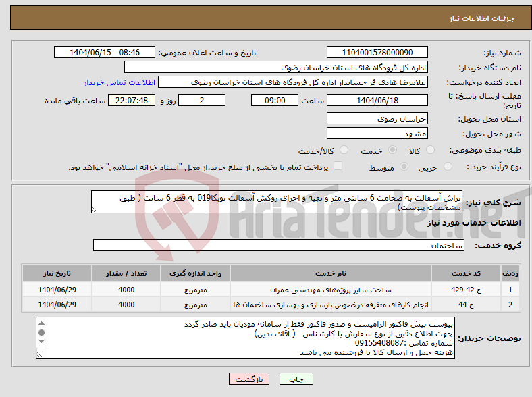The width and height of the screenshot is (532, 397).
Task: Click the buyer organization name field
Action: pos(276,68)
